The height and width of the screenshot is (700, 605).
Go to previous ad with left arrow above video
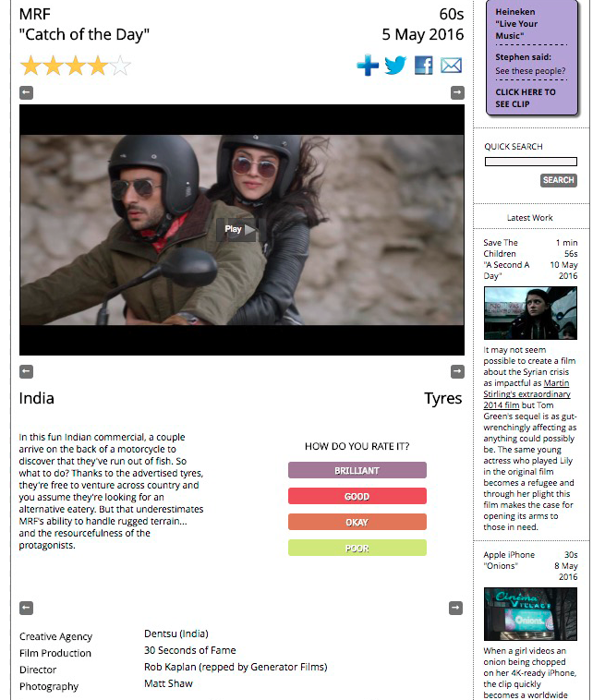click(x=27, y=93)
